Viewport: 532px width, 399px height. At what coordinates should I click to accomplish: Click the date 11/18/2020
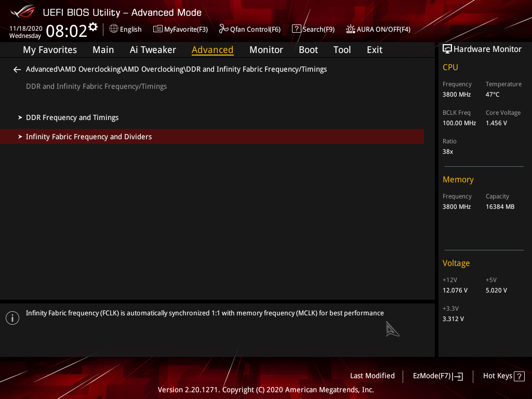[26, 29]
